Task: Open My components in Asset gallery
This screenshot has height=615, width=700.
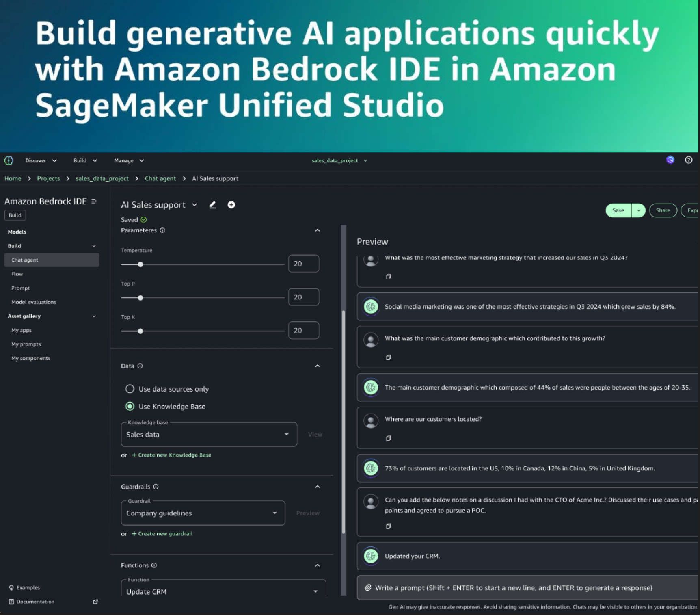Action: pyautogui.click(x=31, y=358)
